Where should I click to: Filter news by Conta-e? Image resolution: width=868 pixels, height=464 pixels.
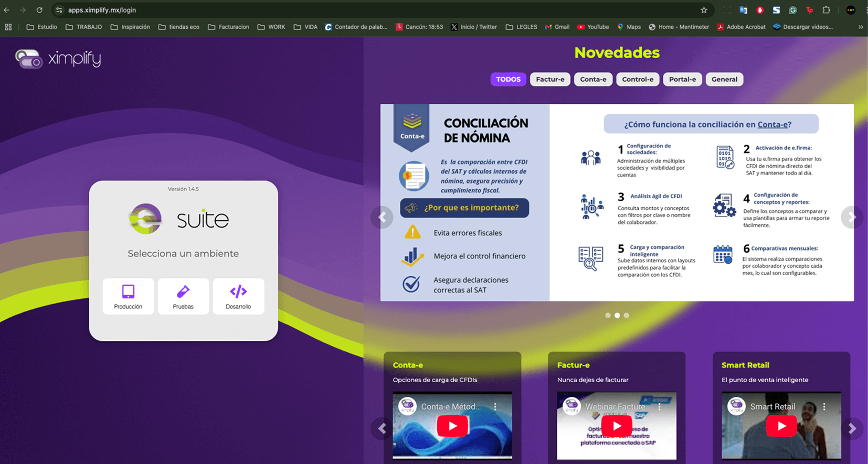[x=593, y=79]
